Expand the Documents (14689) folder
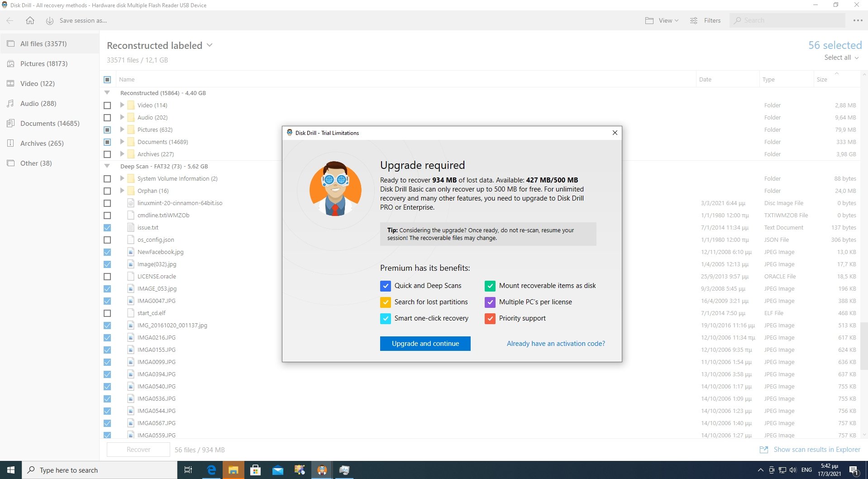 [x=122, y=142]
